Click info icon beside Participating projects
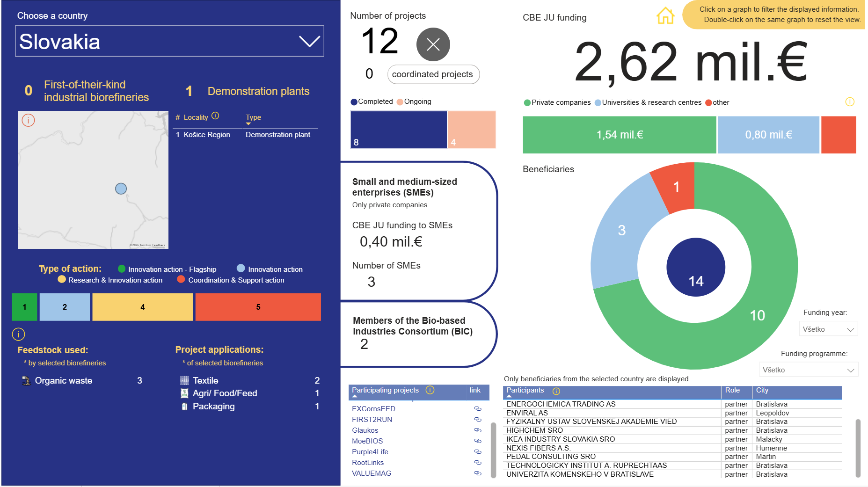This screenshot has height=487, width=868. [x=430, y=390]
